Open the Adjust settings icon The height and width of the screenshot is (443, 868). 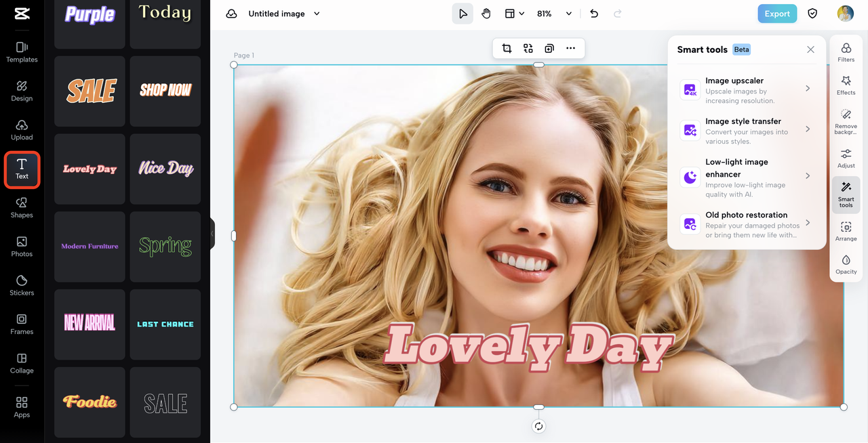[x=846, y=158]
